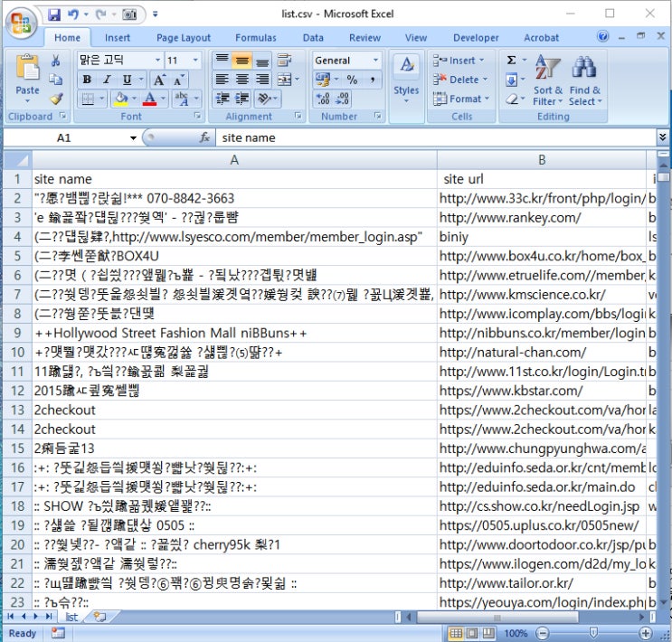Switch to the Insert tab

tap(117, 38)
